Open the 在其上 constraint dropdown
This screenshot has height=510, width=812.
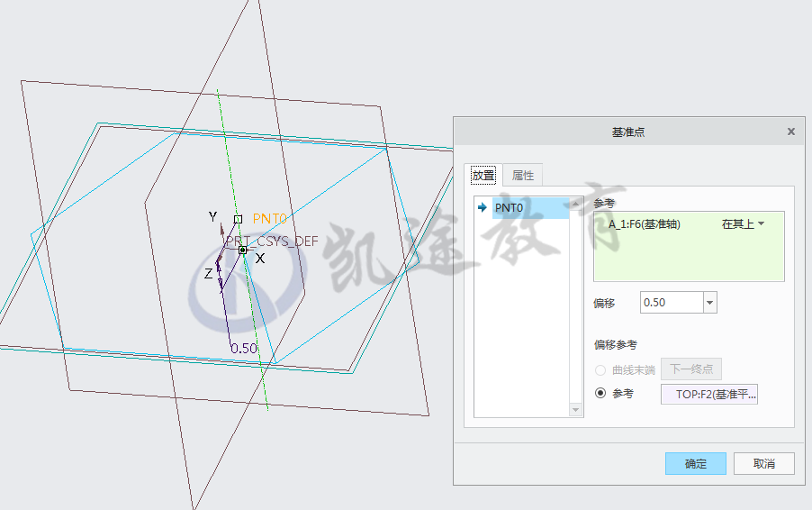pyautogui.click(x=743, y=223)
